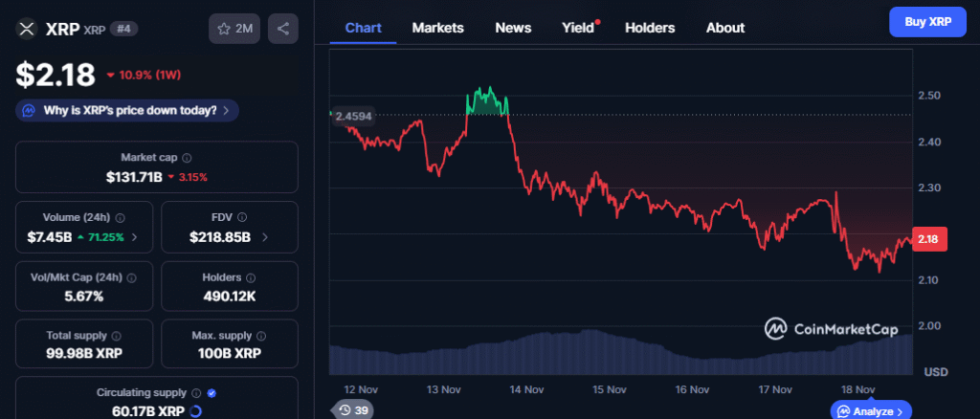The height and width of the screenshot is (419, 980).
Task: Click the circulating supply progress ring
Action: [194, 411]
